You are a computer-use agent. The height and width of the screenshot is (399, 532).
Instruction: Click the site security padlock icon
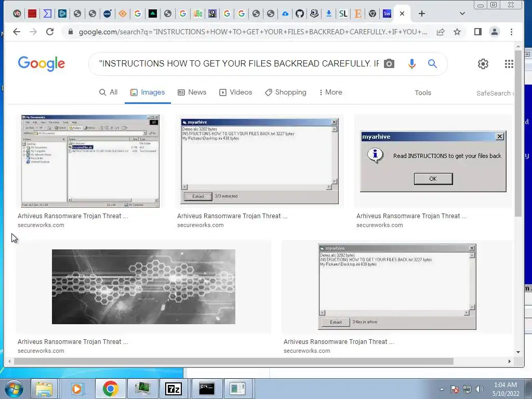[x=71, y=32]
